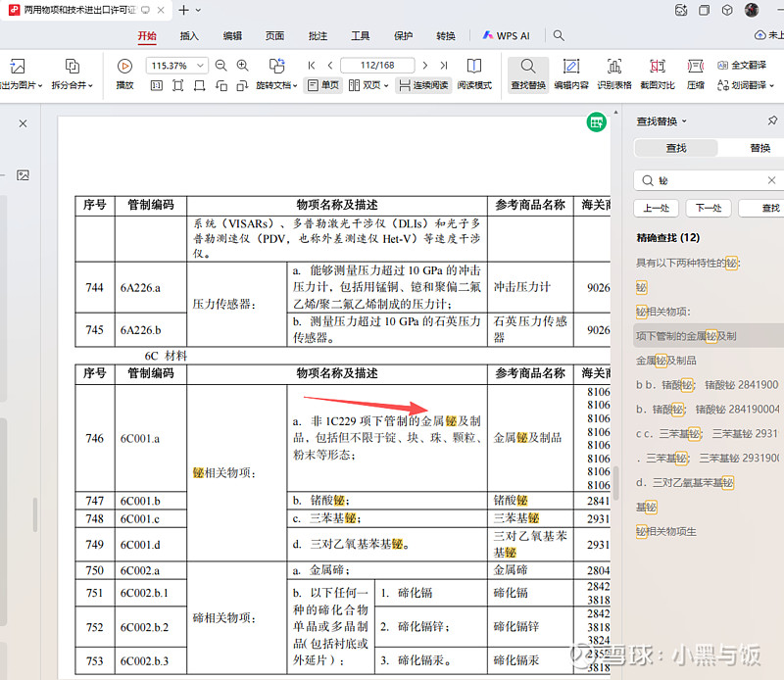Screen dimensions: 784x680
Task: Click the zoom out magnifier icon
Action: [x=220, y=66]
